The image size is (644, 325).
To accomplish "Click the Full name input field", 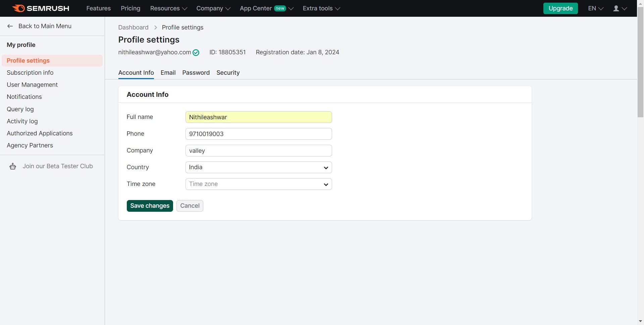I will (258, 117).
